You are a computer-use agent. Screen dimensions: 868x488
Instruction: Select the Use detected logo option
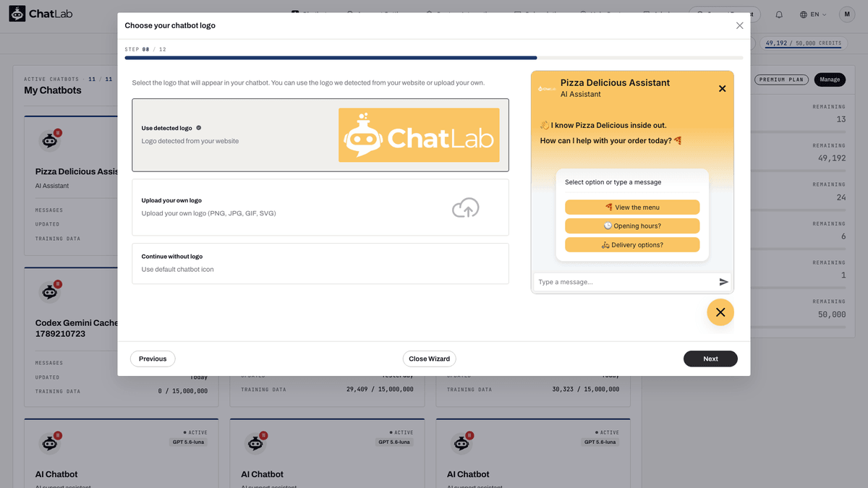[x=320, y=135]
